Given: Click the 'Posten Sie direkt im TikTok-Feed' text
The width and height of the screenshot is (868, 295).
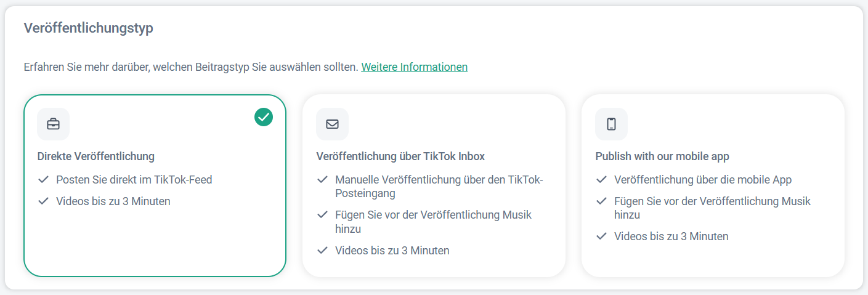Looking at the screenshot, I should 134,180.
